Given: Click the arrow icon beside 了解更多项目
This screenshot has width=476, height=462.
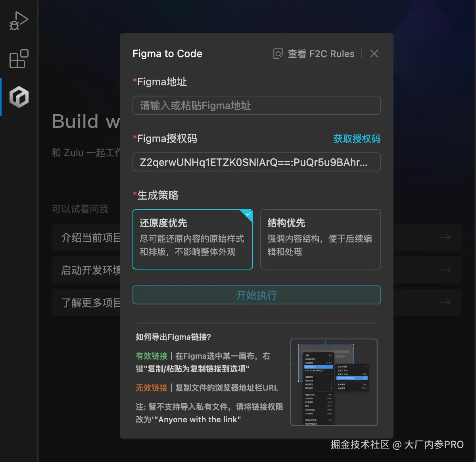Looking at the screenshot, I should pos(445,302).
